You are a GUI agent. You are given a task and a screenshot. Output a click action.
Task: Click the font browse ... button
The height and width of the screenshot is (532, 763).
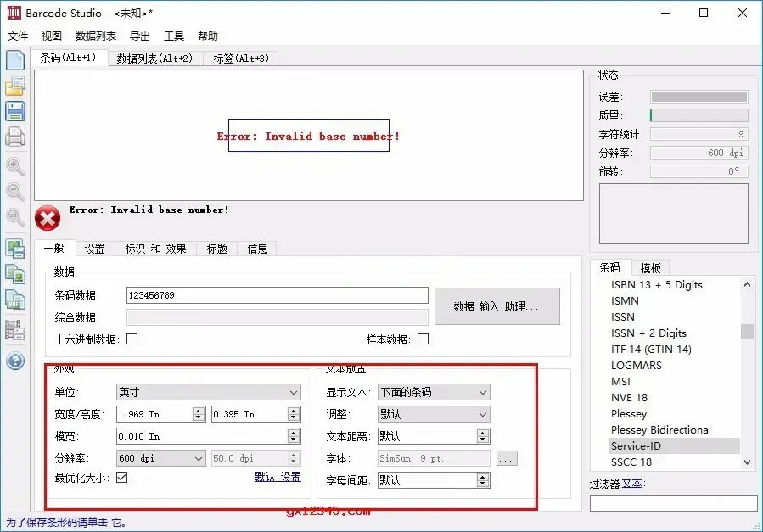click(507, 458)
